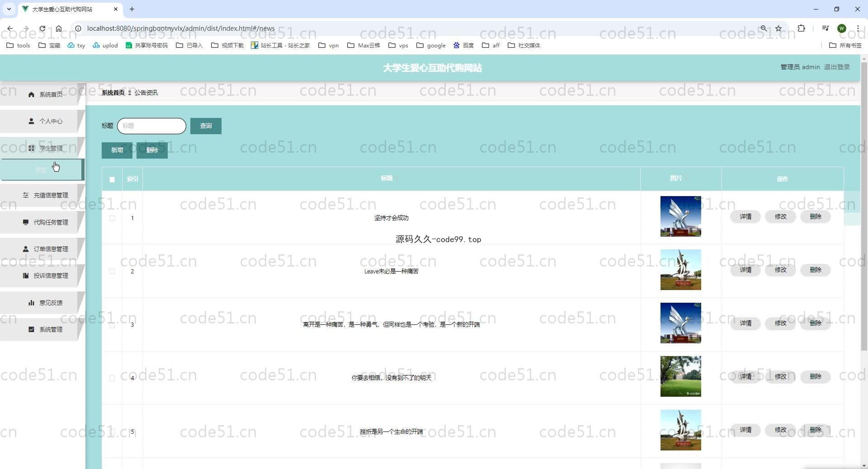Close the 大学生爱心互助代购网站 tab
Screen dimensions: 868x469
pyautogui.click(x=116, y=9)
